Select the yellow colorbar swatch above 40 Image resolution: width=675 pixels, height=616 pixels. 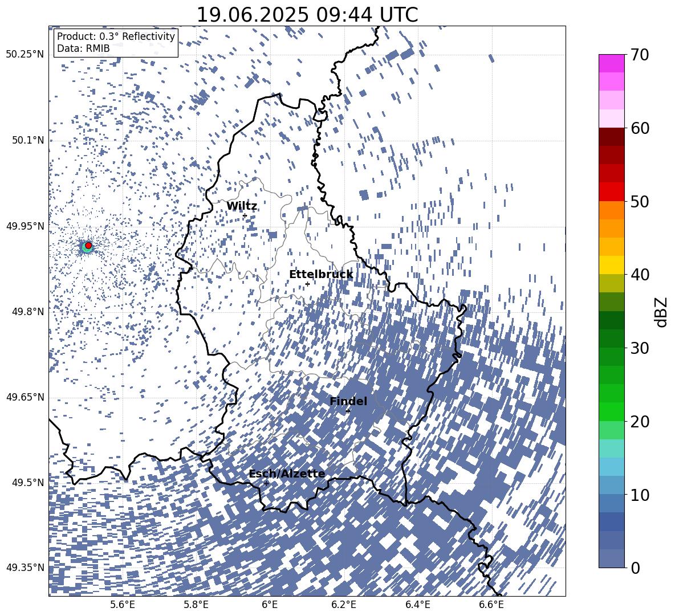(x=611, y=266)
